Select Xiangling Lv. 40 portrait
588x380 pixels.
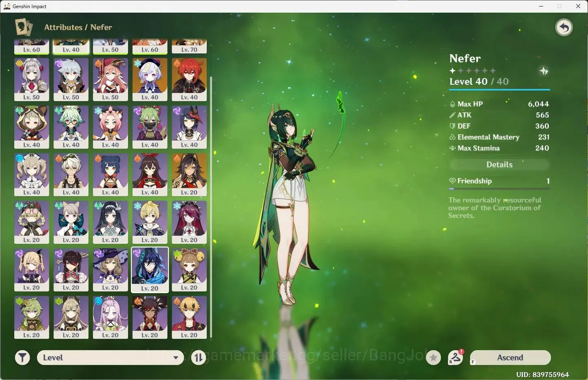(x=111, y=175)
